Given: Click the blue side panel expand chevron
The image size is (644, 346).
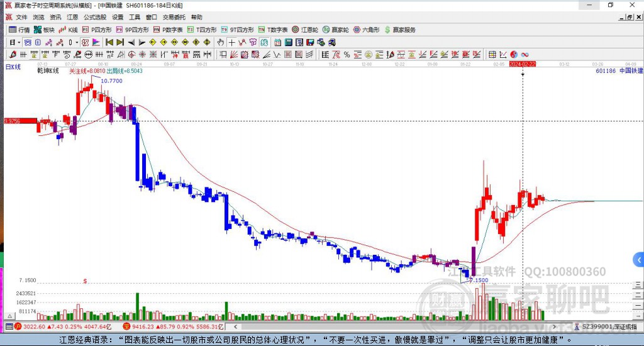Looking at the screenshot, I should pyautogui.click(x=638, y=260).
